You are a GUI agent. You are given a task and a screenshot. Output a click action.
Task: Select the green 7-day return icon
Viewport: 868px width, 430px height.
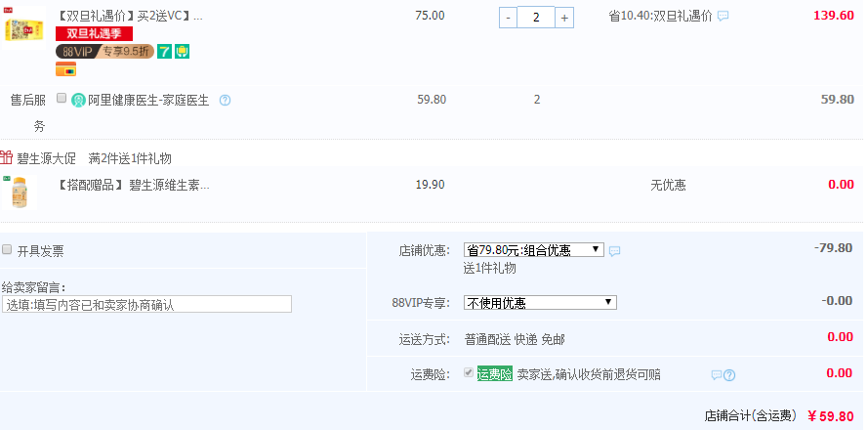164,52
